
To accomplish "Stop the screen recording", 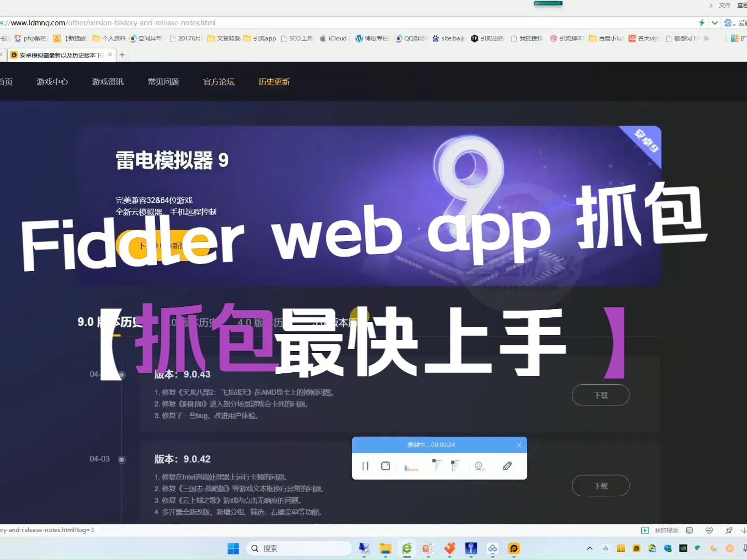I will click(x=385, y=466).
